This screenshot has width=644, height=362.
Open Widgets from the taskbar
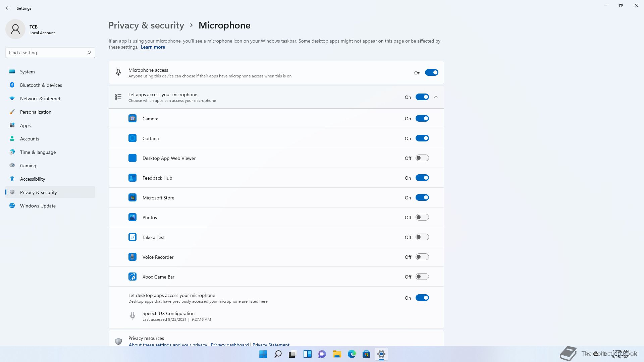pos(307,354)
